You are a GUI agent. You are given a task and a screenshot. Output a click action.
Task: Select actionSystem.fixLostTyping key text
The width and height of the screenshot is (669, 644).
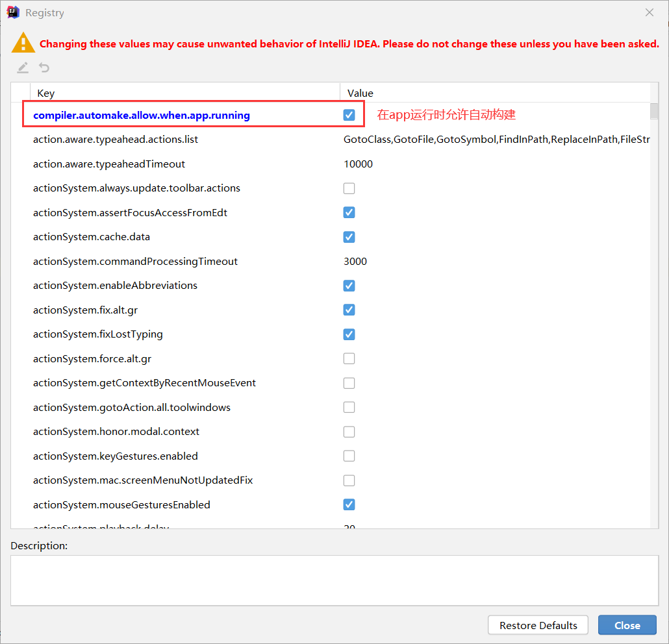pyautogui.click(x=97, y=334)
